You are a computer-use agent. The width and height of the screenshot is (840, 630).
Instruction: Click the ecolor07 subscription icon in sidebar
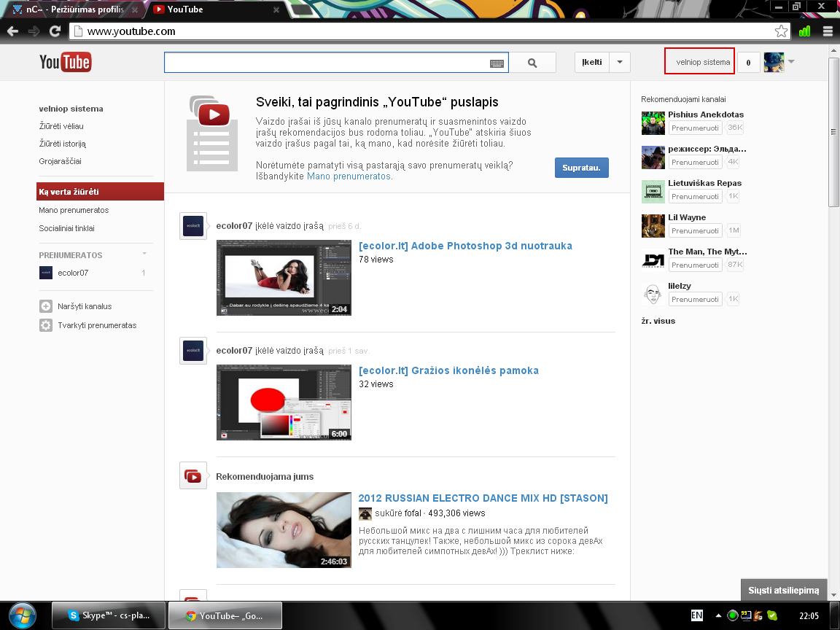click(46, 273)
